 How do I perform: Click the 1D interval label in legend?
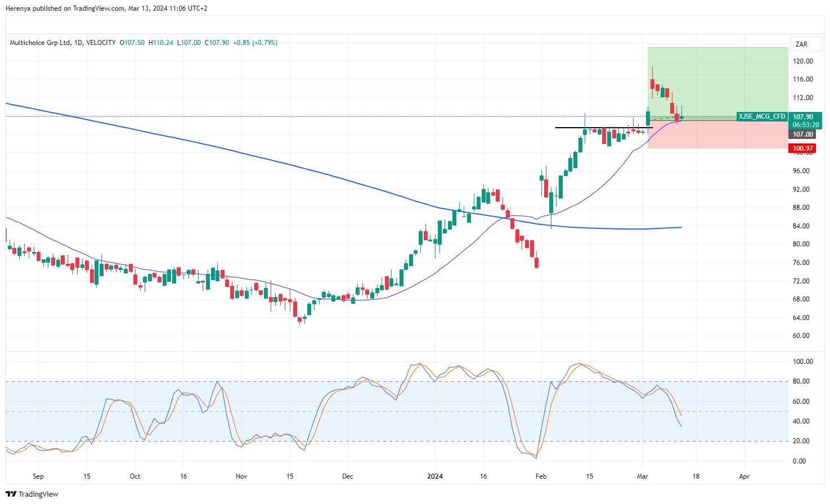coord(78,43)
